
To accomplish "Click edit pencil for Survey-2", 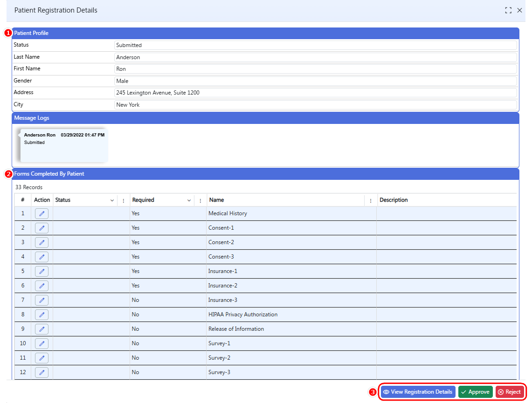I will pos(42,358).
